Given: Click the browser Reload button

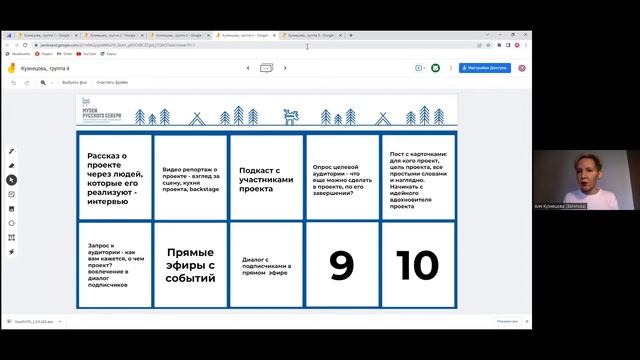Looking at the screenshot, I should [x=25, y=45].
